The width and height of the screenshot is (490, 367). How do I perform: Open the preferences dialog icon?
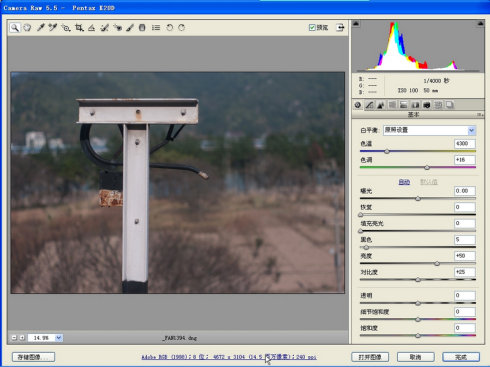(x=156, y=28)
